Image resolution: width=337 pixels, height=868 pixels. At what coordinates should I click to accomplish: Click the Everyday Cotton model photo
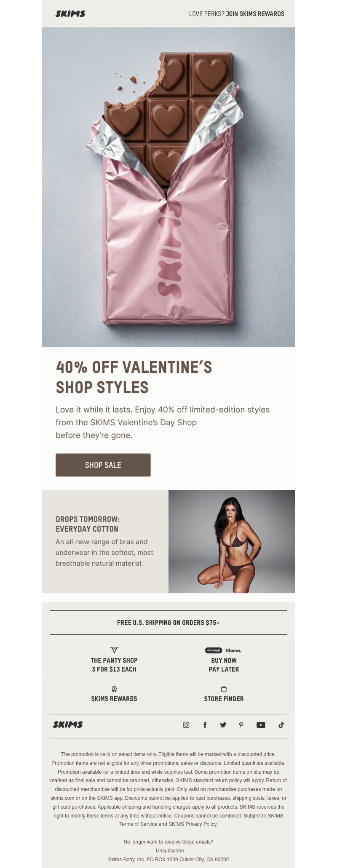point(232,542)
